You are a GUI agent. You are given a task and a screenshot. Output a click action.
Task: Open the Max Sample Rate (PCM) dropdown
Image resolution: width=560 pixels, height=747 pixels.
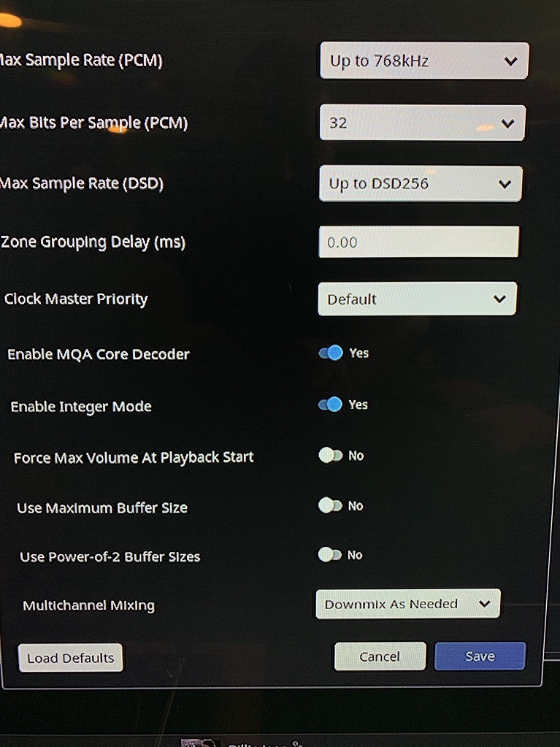pos(423,61)
